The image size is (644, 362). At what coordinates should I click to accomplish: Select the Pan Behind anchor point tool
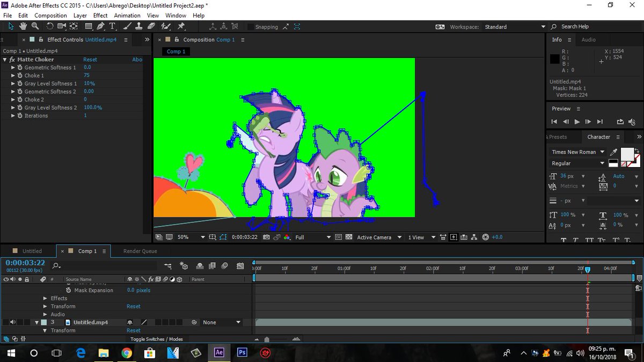click(x=75, y=26)
